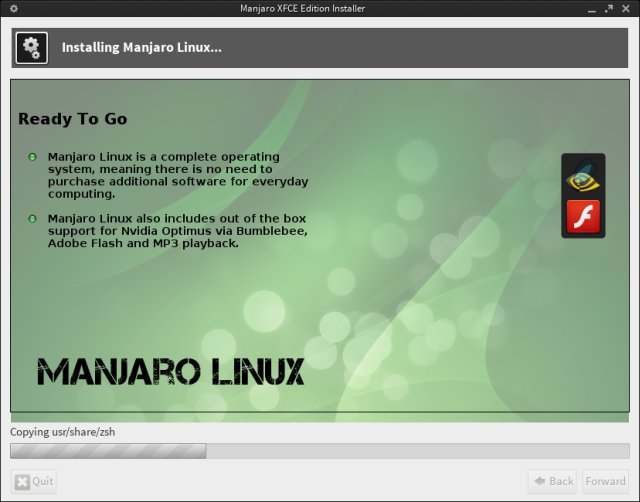The width and height of the screenshot is (640, 502).
Task: Open the window menu icon in title bar
Action: click(11, 9)
